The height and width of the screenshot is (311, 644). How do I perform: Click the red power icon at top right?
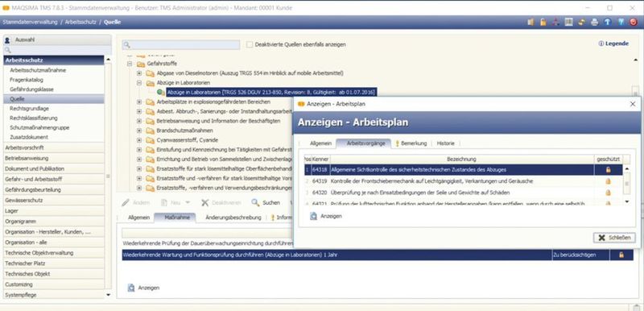coord(633,23)
